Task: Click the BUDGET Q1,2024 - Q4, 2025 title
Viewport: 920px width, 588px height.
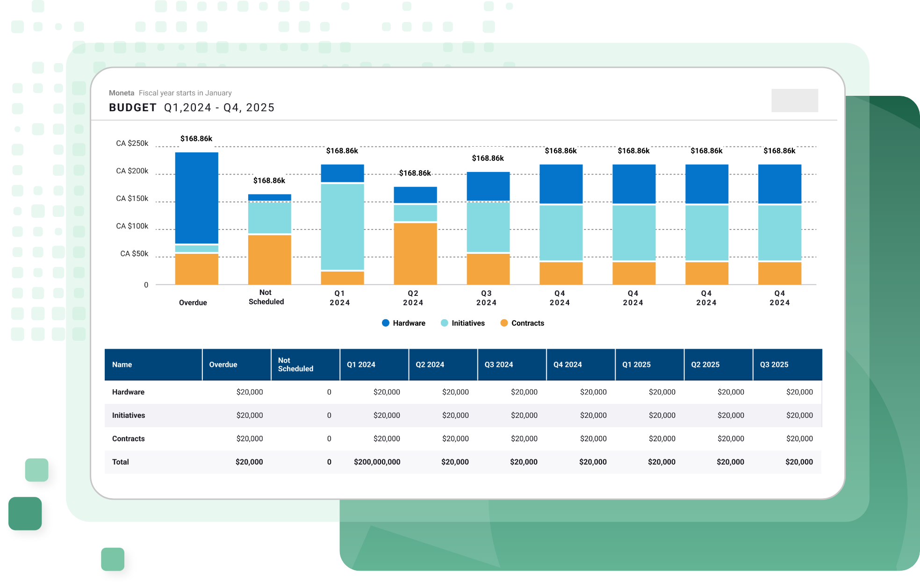Action: coord(192,108)
